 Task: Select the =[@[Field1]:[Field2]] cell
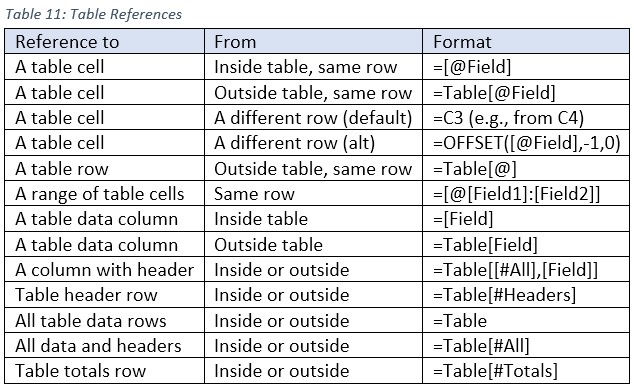526,194
